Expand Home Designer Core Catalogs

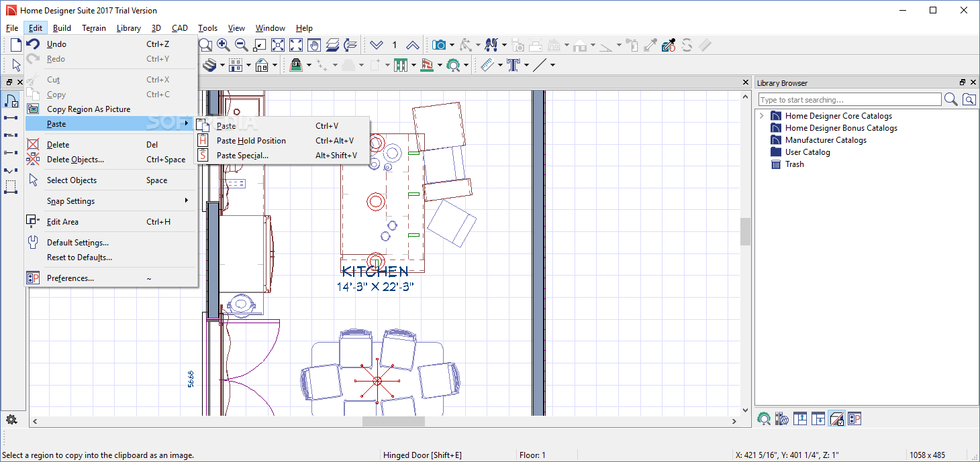coord(762,115)
